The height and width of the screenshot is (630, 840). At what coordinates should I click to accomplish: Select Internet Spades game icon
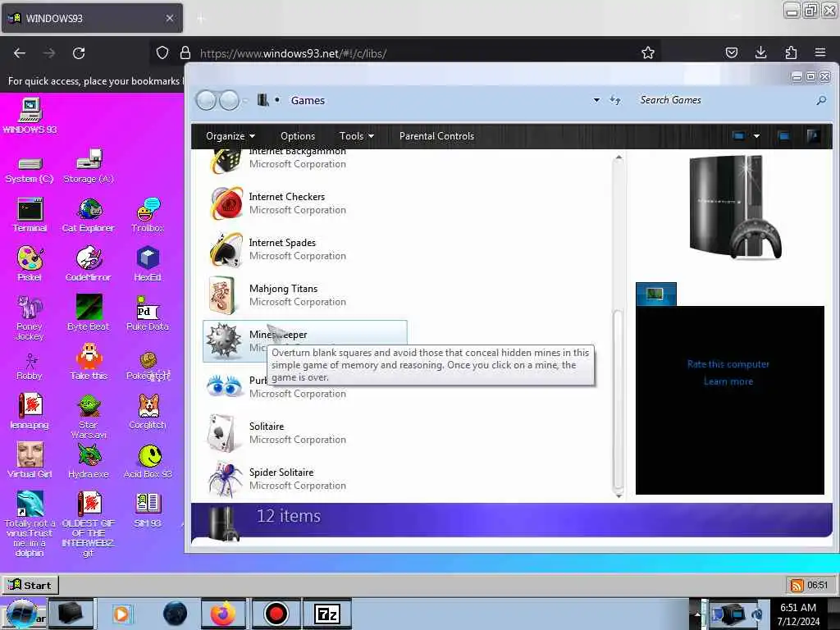click(x=226, y=249)
